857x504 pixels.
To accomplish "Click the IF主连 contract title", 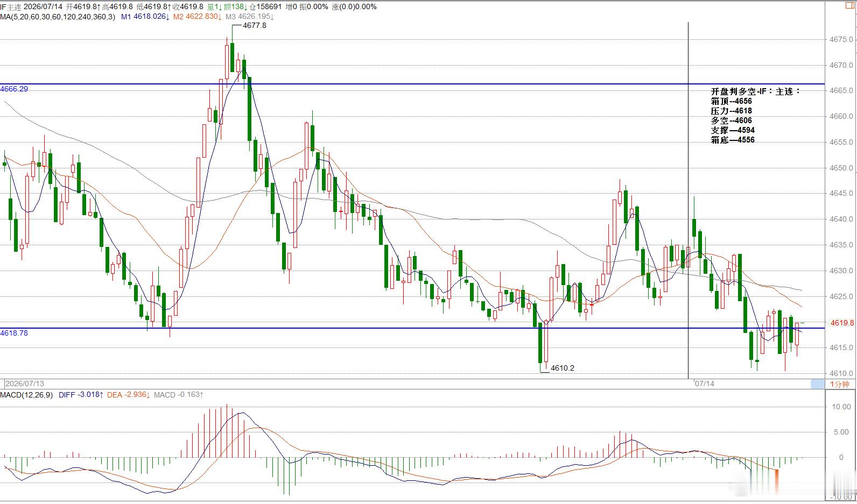I will coord(11,7).
